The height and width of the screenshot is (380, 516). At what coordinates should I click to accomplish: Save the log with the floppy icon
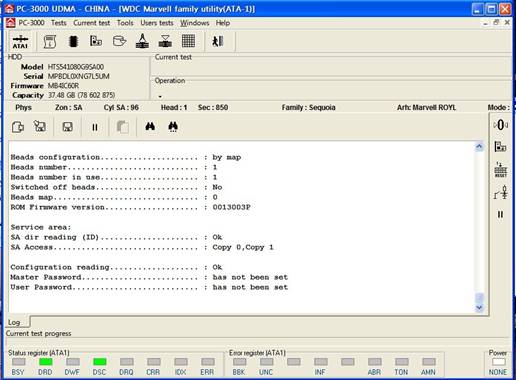pos(68,127)
